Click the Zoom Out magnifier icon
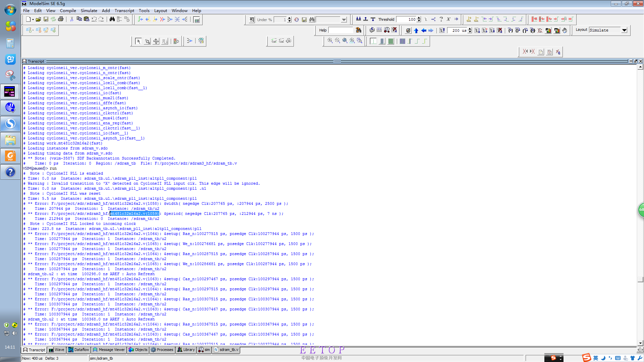This screenshot has height=362, width=644. (337, 41)
